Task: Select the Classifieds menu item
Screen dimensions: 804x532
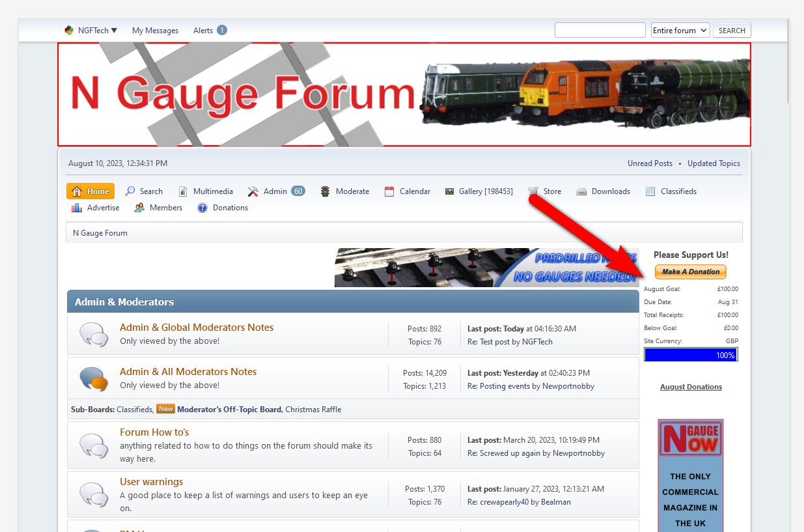Action: 678,191
